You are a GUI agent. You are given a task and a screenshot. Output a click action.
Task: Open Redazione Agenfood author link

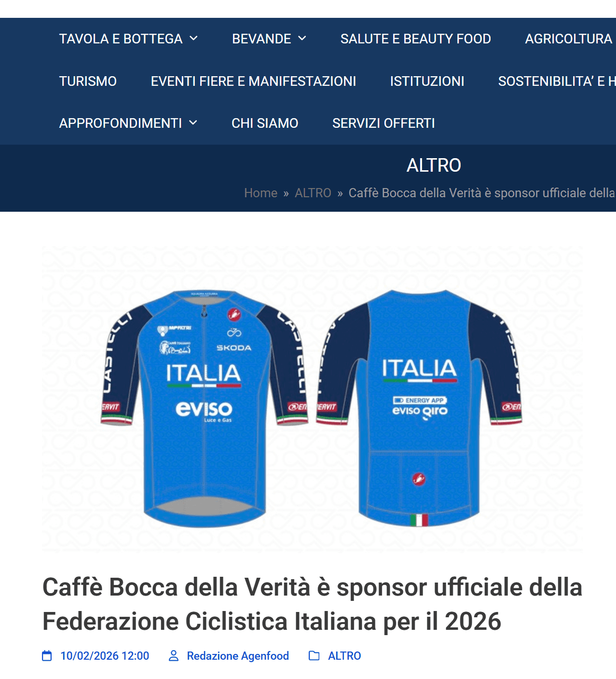(238, 656)
